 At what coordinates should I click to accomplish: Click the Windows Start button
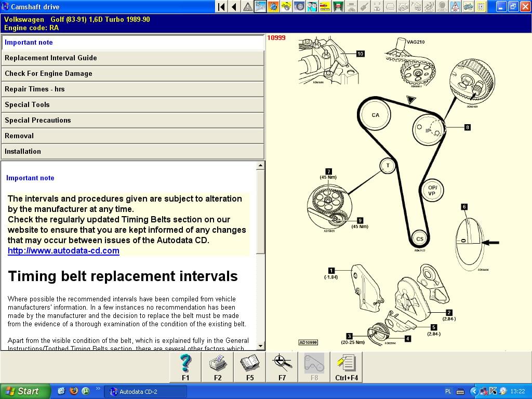point(24,391)
